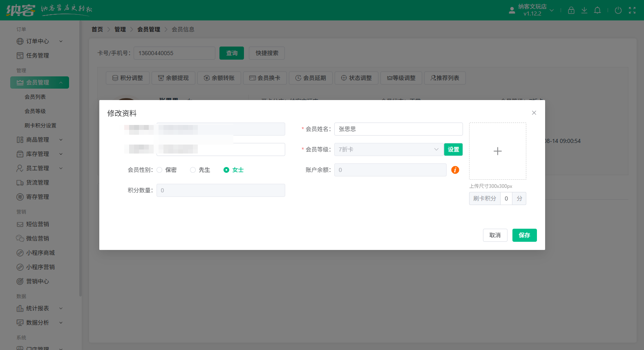644x350 pixels.
Task: Open 小程序商城 in the sidebar
Action: click(40, 253)
